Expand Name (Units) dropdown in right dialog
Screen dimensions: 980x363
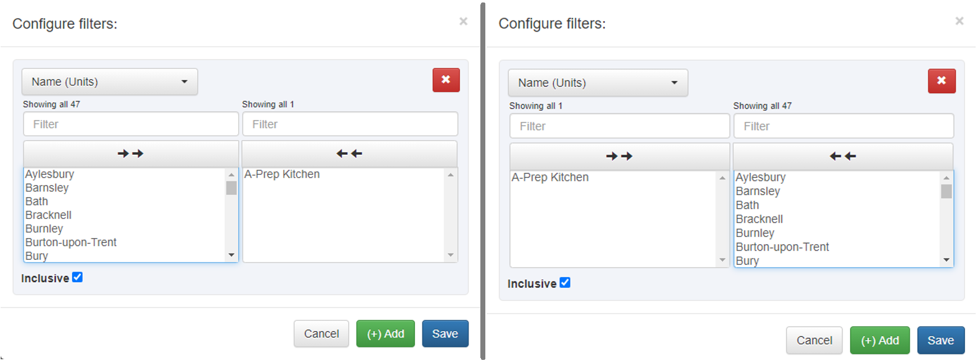[598, 83]
